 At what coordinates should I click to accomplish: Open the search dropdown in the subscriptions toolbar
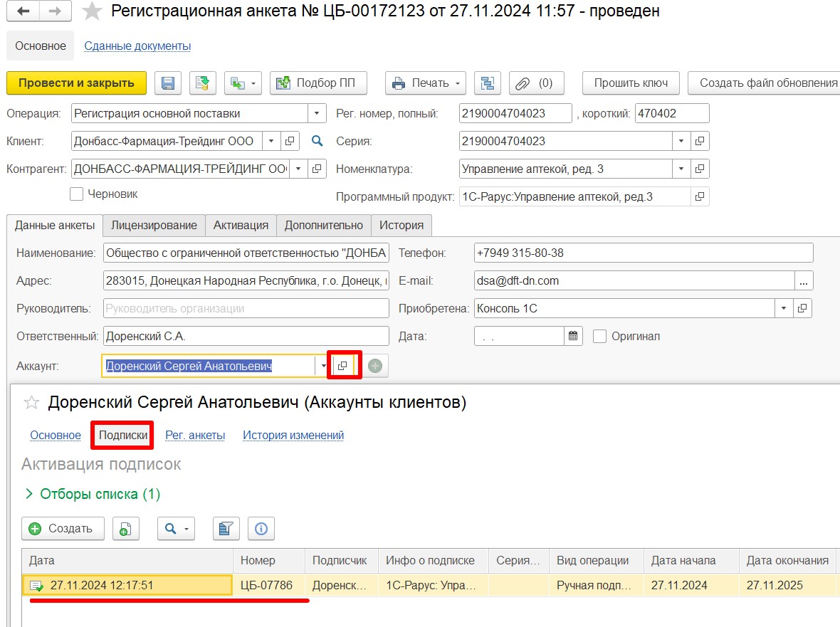(177, 529)
